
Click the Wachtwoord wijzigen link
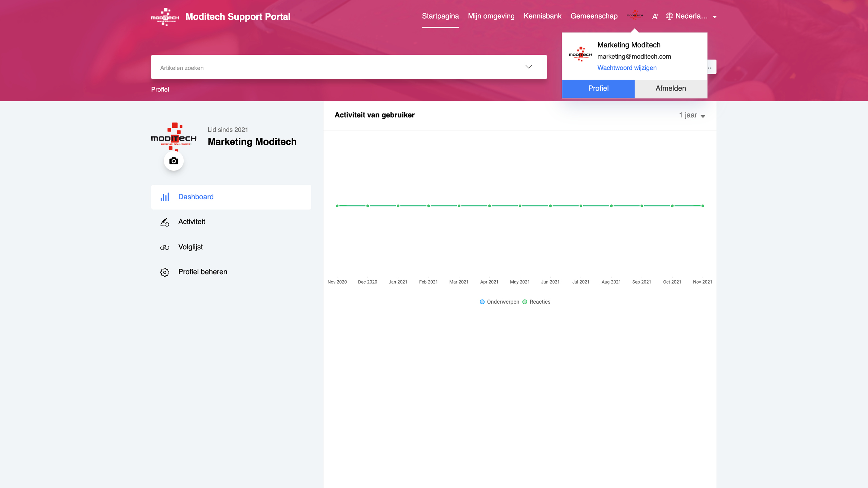pyautogui.click(x=627, y=68)
